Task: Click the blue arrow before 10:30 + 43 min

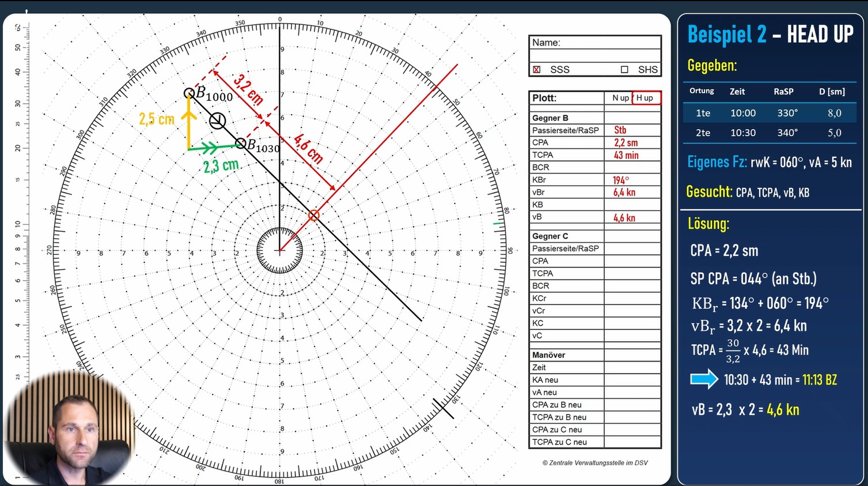Action: [704, 379]
